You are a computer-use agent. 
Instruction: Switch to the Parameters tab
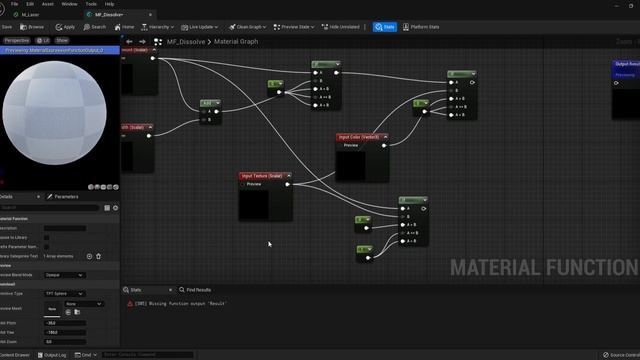click(x=63, y=197)
